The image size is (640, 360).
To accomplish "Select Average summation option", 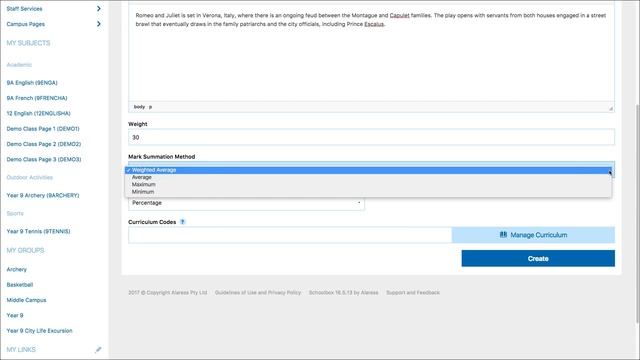I will click(x=368, y=178).
